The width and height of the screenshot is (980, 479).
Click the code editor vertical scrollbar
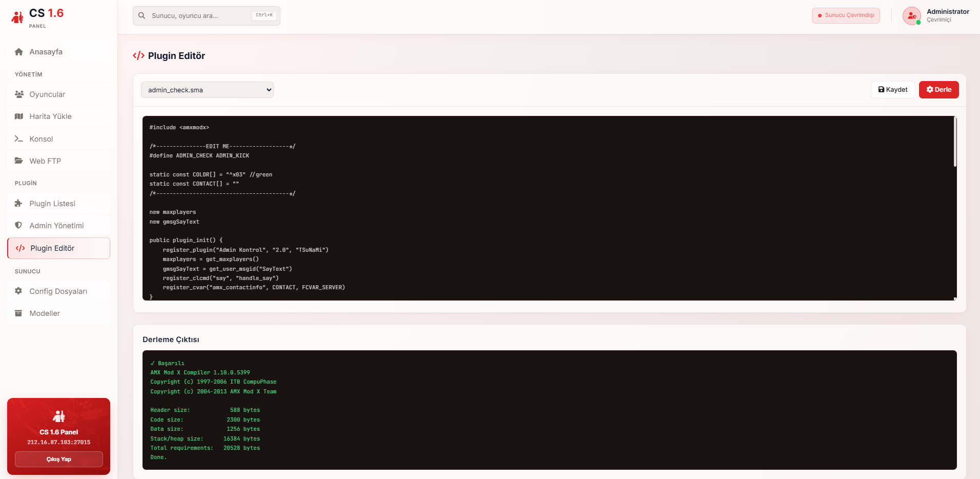point(955,142)
